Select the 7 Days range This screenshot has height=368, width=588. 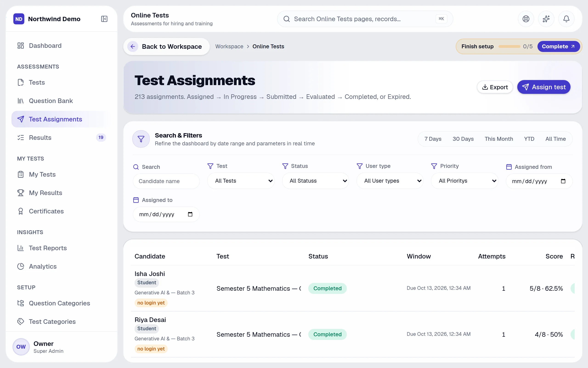click(x=433, y=139)
